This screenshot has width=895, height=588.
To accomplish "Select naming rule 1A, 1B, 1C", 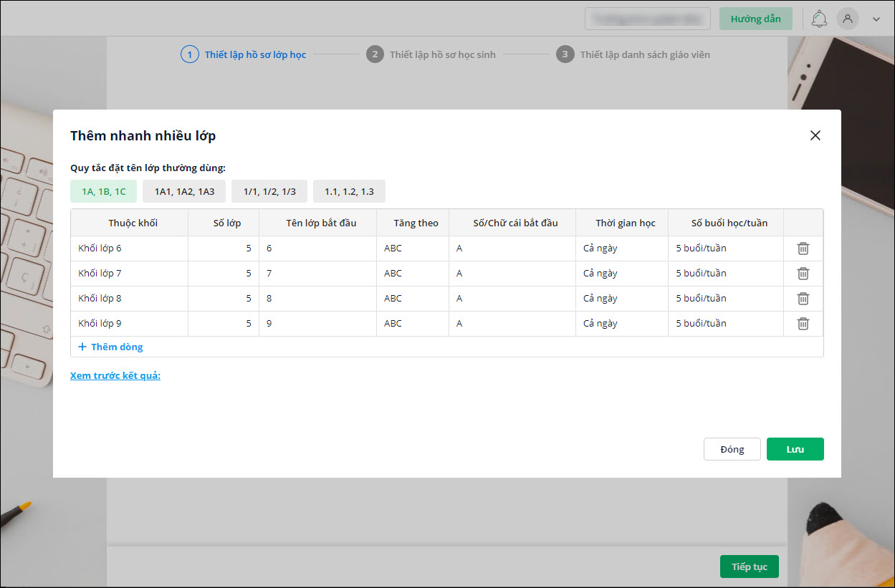I will [x=103, y=191].
